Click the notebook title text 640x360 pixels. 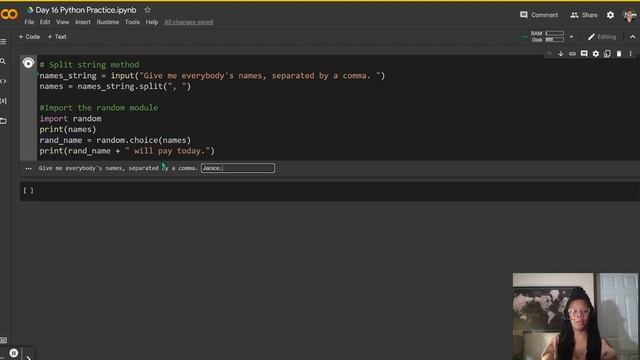[86, 10]
